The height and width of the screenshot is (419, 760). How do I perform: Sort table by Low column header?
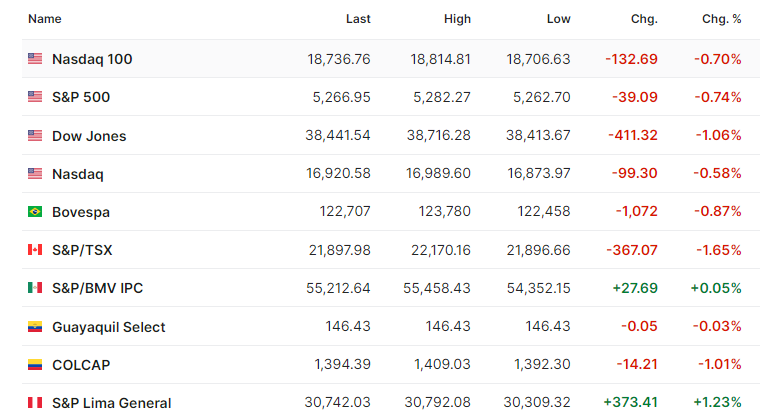[559, 19]
